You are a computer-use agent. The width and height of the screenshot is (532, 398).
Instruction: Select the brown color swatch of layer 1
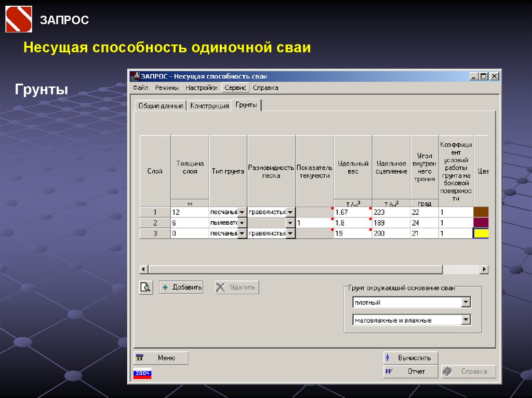pos(481,212)
